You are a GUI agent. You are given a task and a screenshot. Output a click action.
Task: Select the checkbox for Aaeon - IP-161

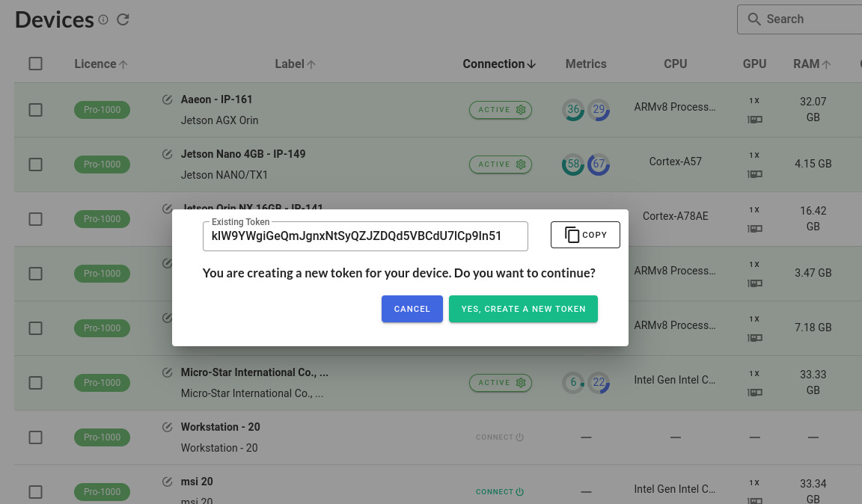tap(35, 109)
